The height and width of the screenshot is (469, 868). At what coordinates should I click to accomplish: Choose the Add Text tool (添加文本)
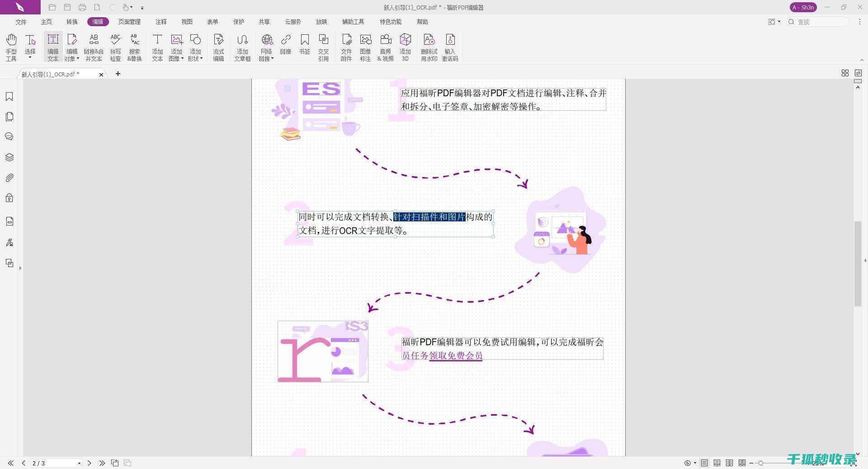tap(157, 47)
